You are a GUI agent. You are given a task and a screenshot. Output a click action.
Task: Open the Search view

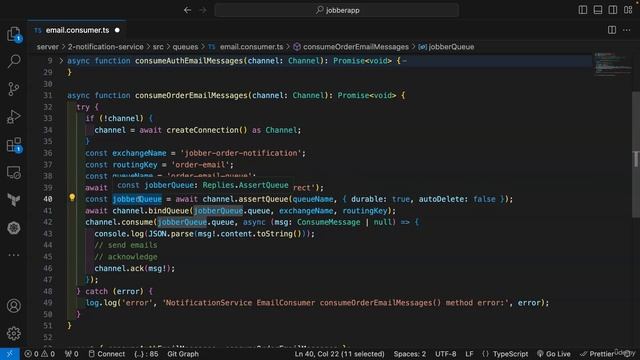point(13,61)
